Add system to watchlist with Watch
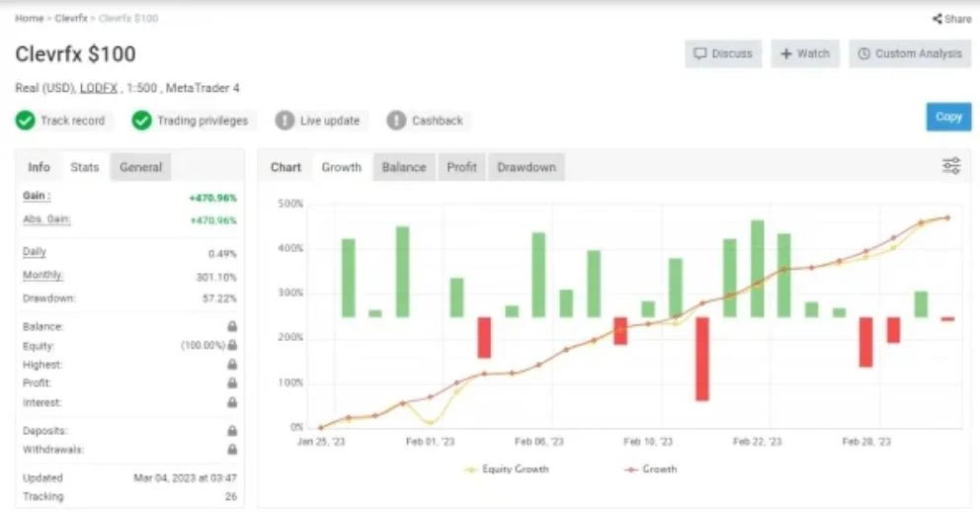Image resolution: width=980 pixels, height=512 pixels. 805,53
